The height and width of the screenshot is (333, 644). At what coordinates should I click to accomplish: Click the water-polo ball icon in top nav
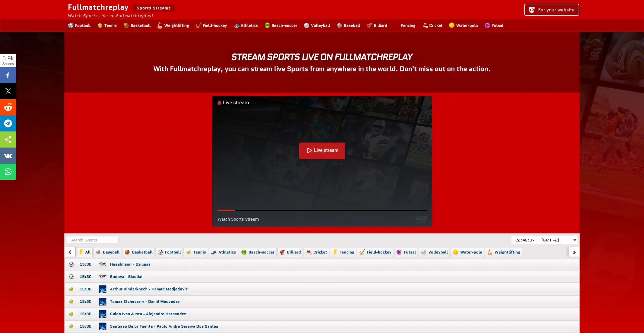click(x=452, y=25)
